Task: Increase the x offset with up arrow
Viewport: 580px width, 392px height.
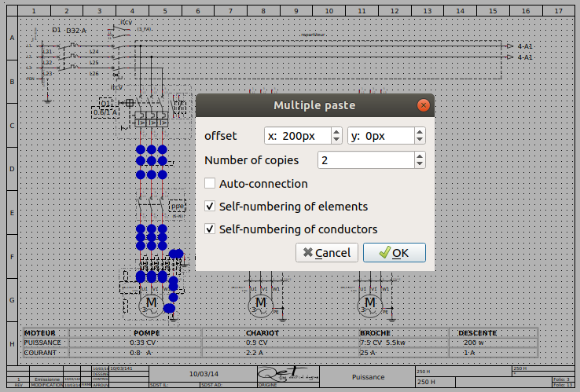Action: [336, 132]
